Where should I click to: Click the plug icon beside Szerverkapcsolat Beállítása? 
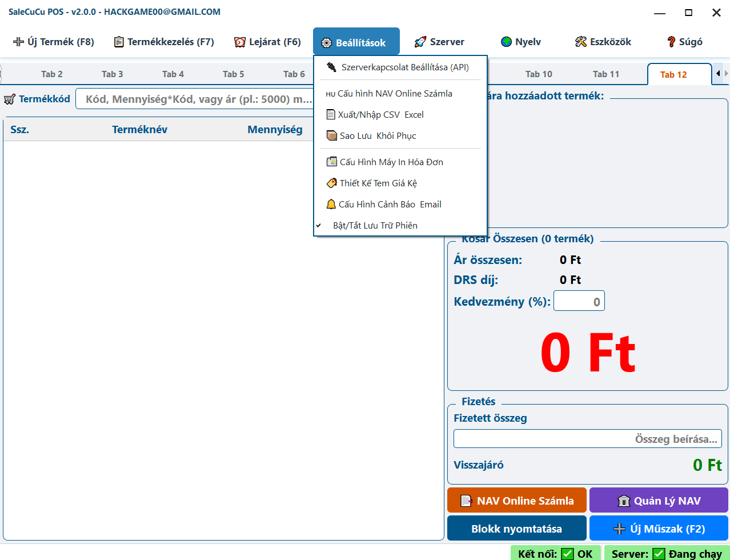[331, 67]
